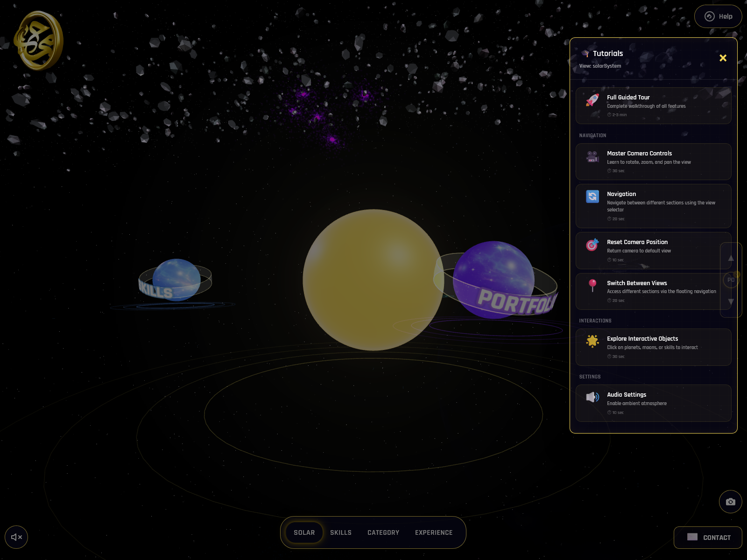Close the Tutorials panel
The width and height of the screenshot is (747, 560).
click(x=723, y=58)
